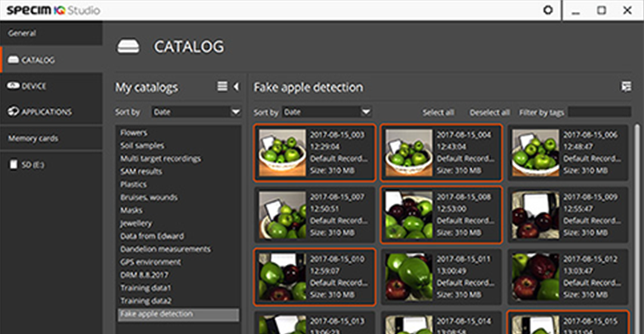The image size is (644, 334).
Task: Focus the Filter by tags input field
Action: (599, 112)
